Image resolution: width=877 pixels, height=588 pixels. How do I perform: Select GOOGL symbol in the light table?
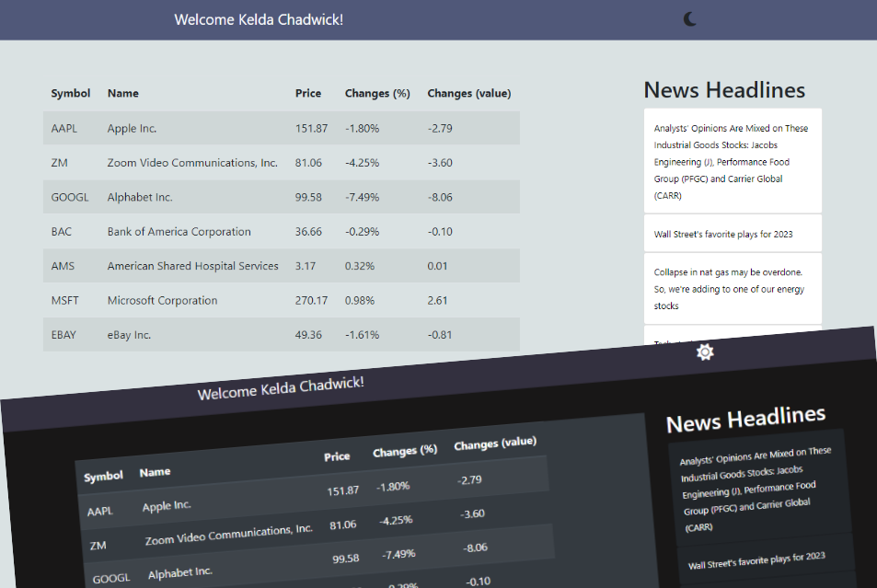click(70, 197)
